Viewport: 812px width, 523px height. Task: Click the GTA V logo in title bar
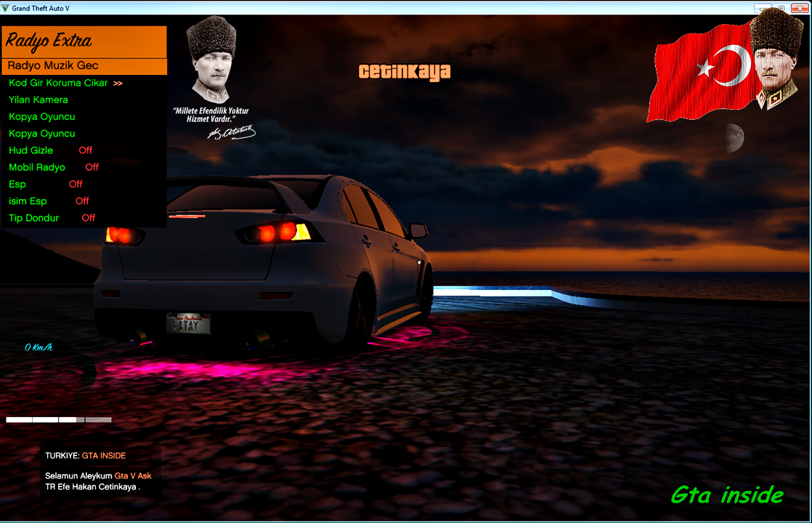coord(5,8)
